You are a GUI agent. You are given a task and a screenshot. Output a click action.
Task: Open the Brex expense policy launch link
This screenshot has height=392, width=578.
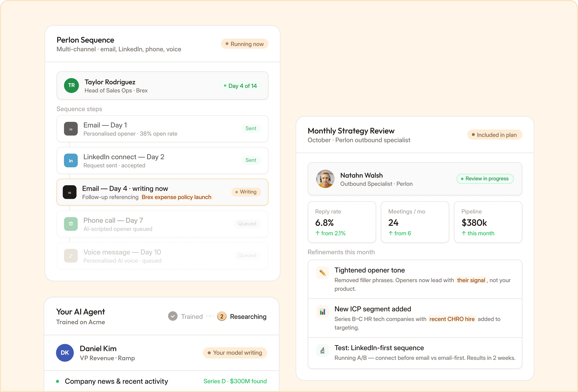pos(176,197)
